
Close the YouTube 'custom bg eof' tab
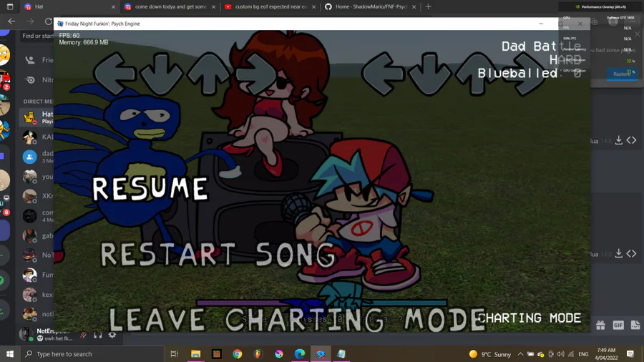[314, 7]
